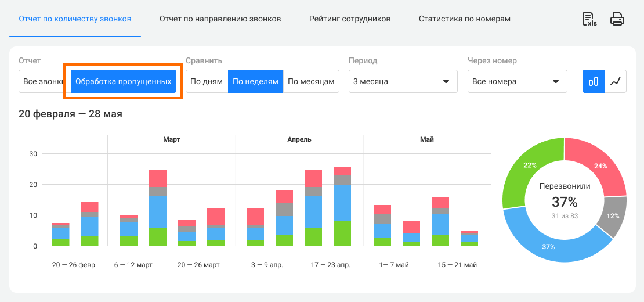
Task: Print the report with printer icon
Action: tap(617, 19)
